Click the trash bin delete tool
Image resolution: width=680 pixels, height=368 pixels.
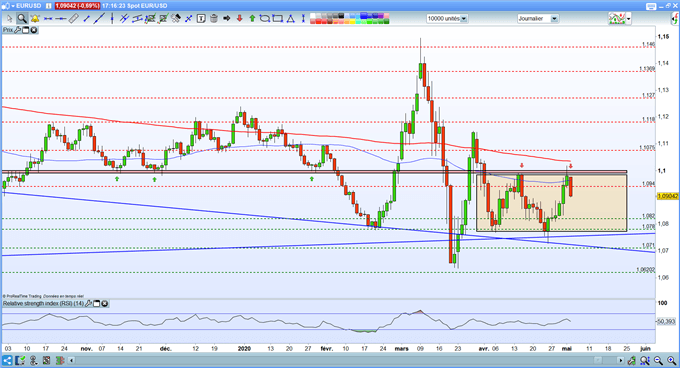[214, 19]
